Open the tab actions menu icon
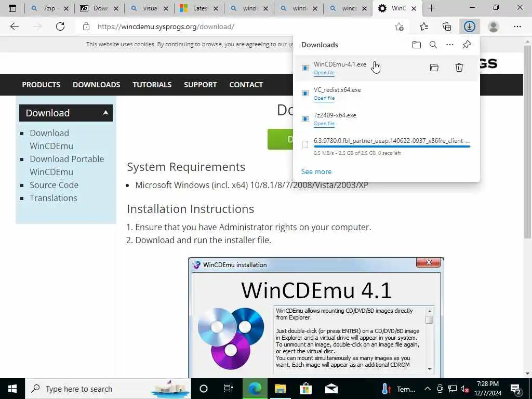 [x=12, y=8]
